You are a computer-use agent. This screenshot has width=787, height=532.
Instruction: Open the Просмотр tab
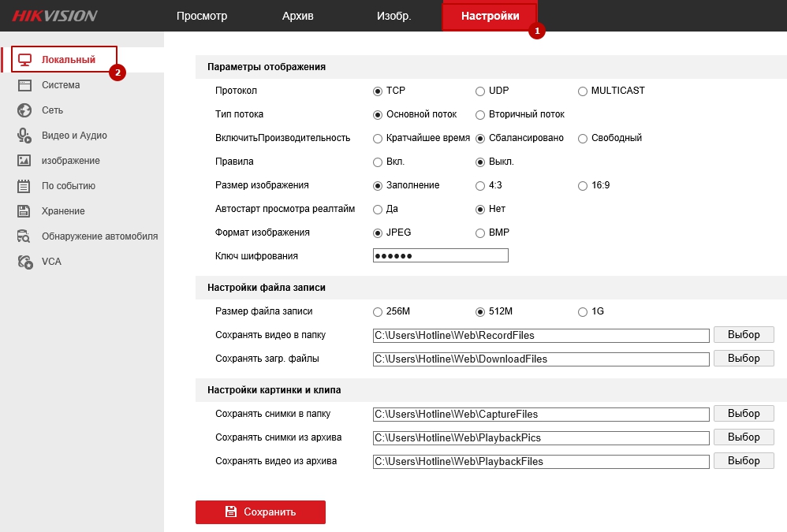click(202, 16)
